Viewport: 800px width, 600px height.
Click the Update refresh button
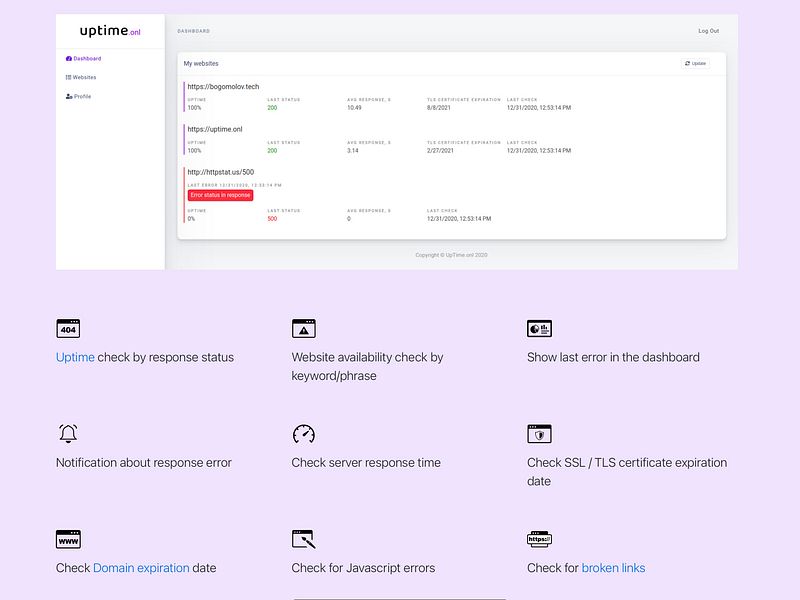pyautogui.click(x=695, y=63)
